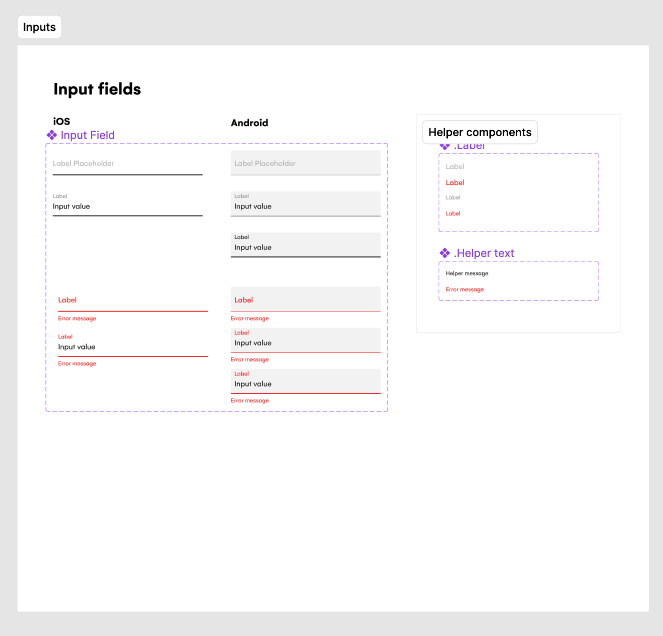Click the iOS error field containing Input value
663x636 pixels.
pos(132,344)
